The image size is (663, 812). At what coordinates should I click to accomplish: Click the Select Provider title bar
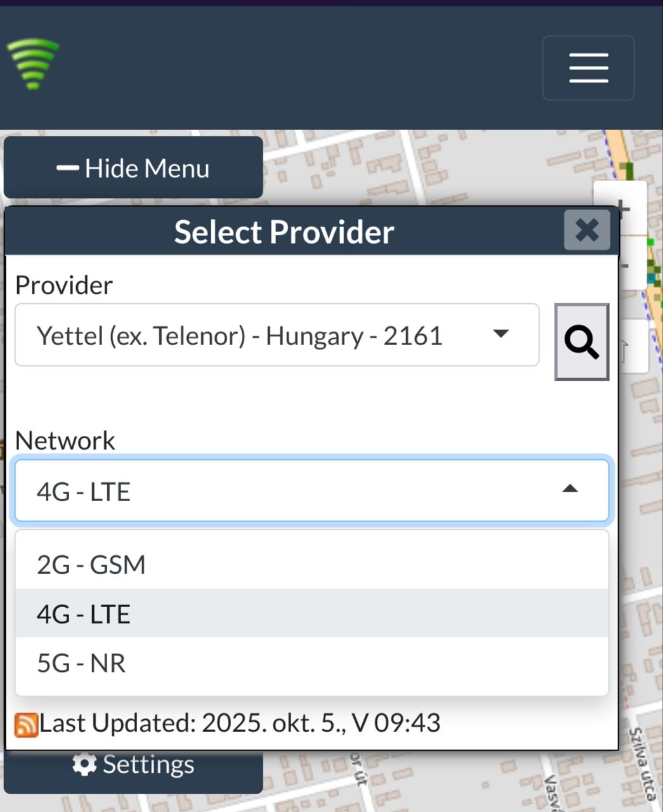tap(284, 232)
